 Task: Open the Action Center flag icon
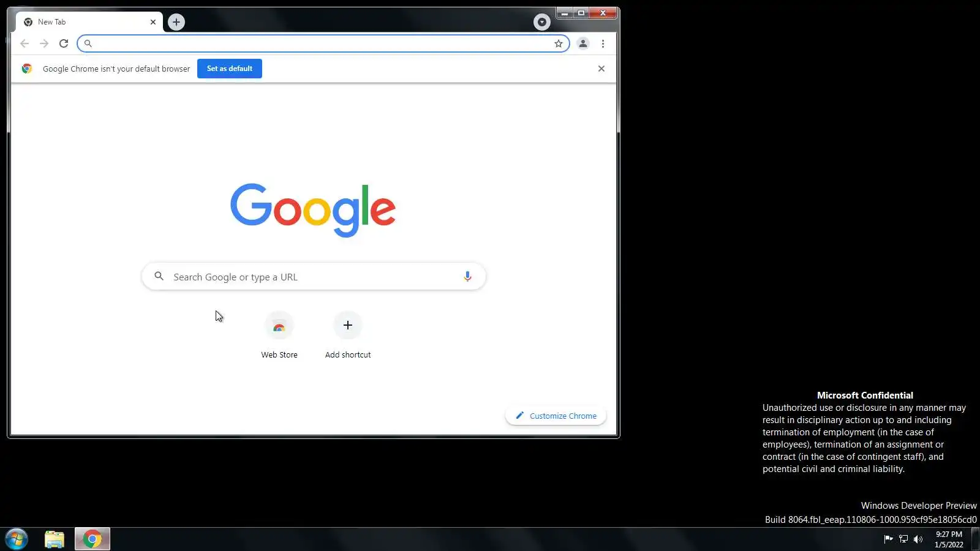pos(888,539)
